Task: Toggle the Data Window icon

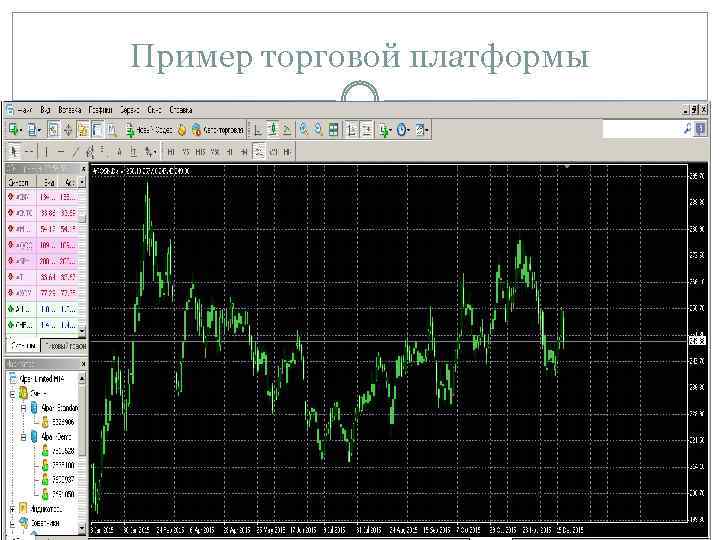Action: 68,130
